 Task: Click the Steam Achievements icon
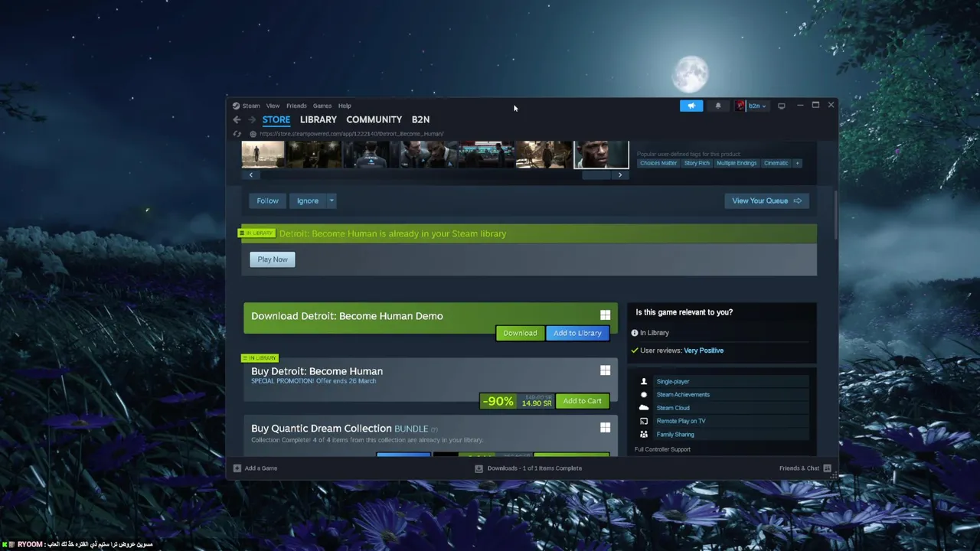click(x=644, y=395)
